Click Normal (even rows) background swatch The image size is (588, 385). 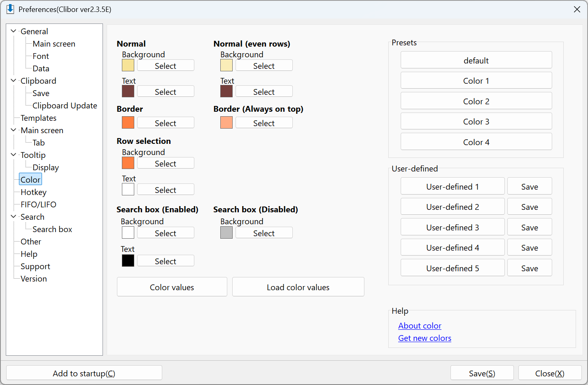[x=226, y=65]
